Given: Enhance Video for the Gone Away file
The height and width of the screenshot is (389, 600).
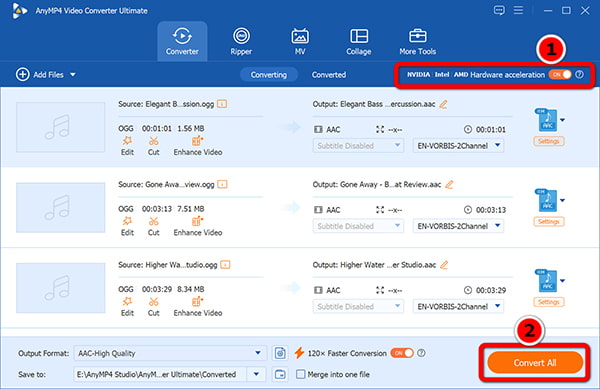Looking at the screenshot, I should click(198, 226).
